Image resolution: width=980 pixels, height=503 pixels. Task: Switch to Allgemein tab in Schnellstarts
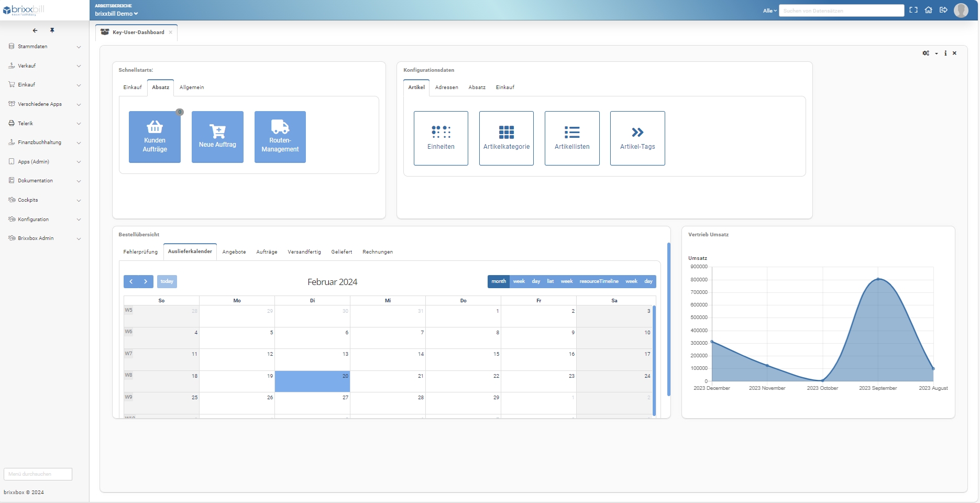(x=192, y=88)
